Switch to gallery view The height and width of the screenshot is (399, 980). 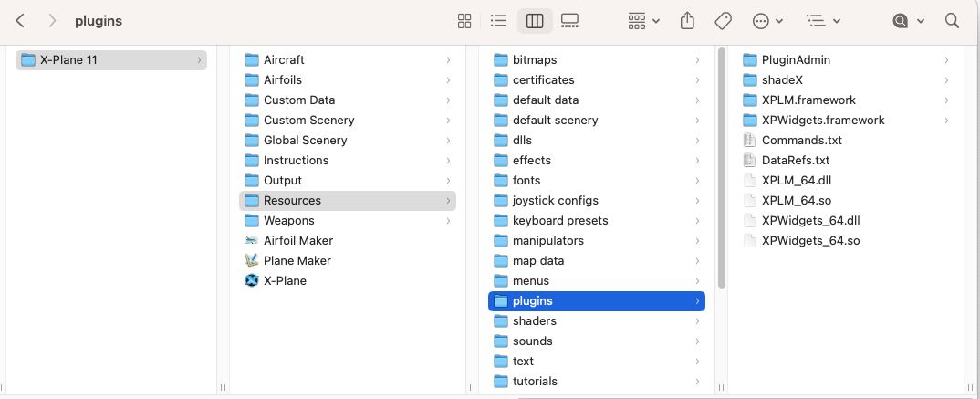click(x=569, y=21)
